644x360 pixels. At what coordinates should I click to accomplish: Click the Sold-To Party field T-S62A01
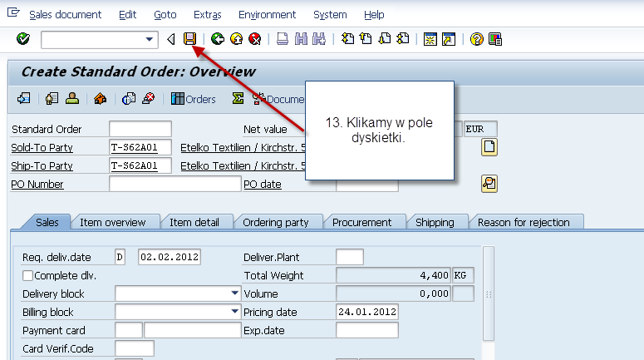point(140,147)
